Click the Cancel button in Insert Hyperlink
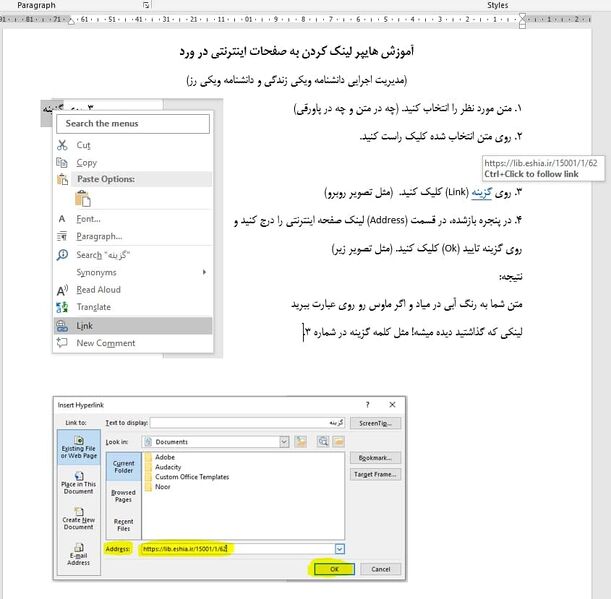Viewport: 611px width, 599px height. [381, 569]
